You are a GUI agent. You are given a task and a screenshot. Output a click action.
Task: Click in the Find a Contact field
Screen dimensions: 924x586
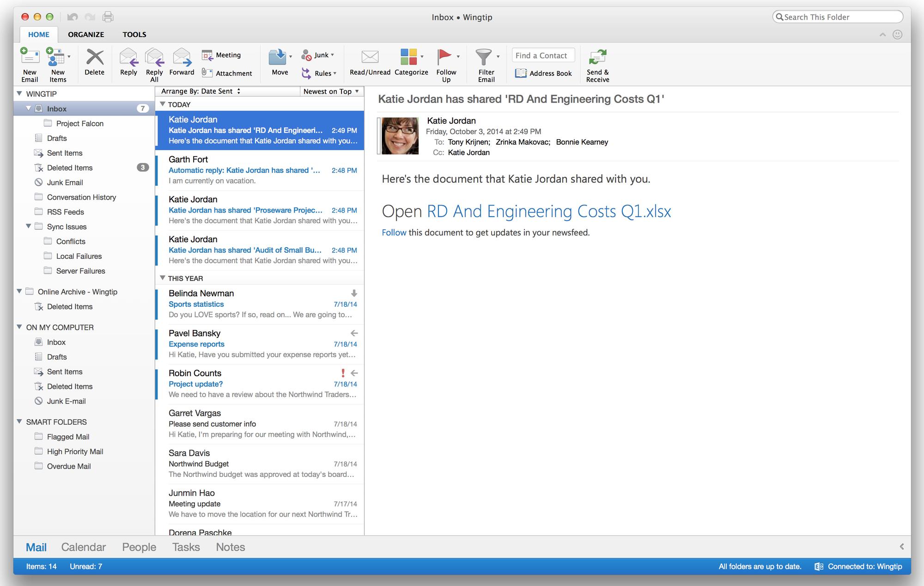click(x=543, y=55)
